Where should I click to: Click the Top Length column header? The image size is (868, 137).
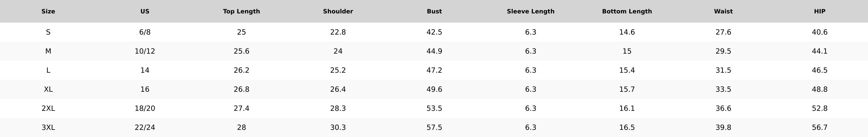[x=241, y=12]
